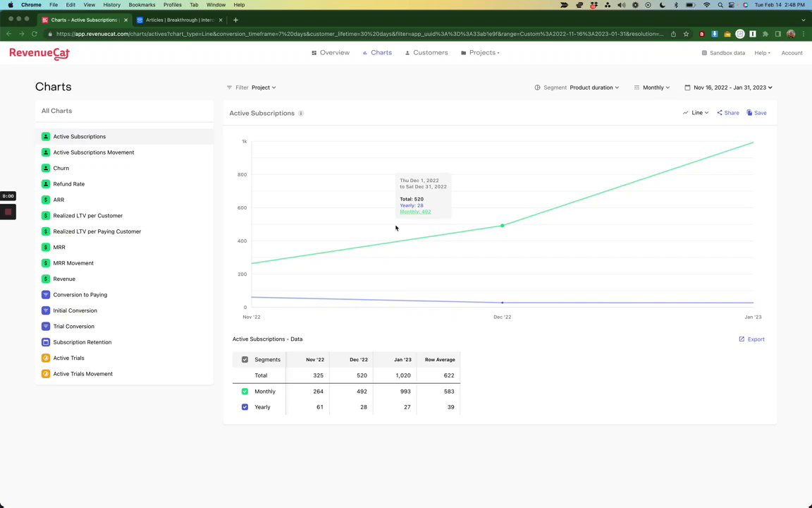Click the macOS Wi-Fi status icon
Screen dimensions: 812x508
pyautogui.click(x=707, y=5)
